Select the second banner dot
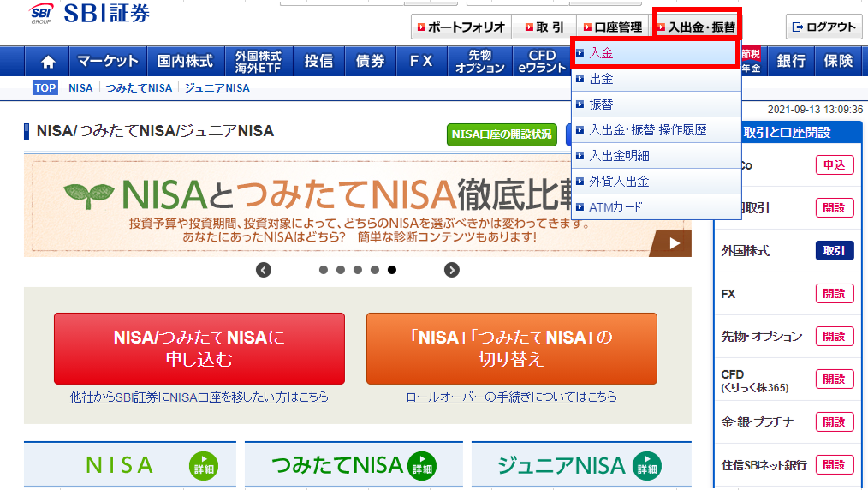Viewport: 868px width, 490px height. point(341,270)
